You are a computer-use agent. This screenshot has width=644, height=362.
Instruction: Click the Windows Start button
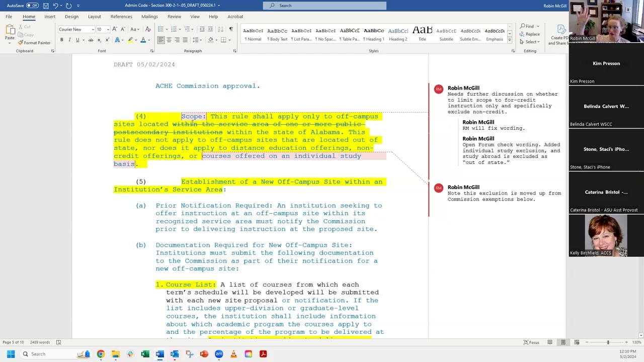11,354
